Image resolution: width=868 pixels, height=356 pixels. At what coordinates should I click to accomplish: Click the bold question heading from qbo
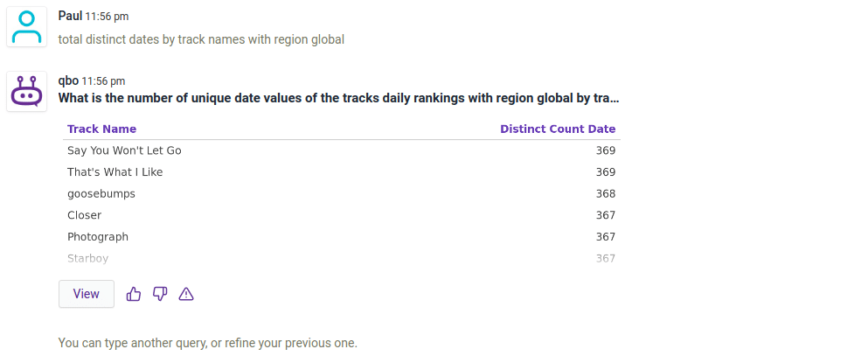pos(339,98)
